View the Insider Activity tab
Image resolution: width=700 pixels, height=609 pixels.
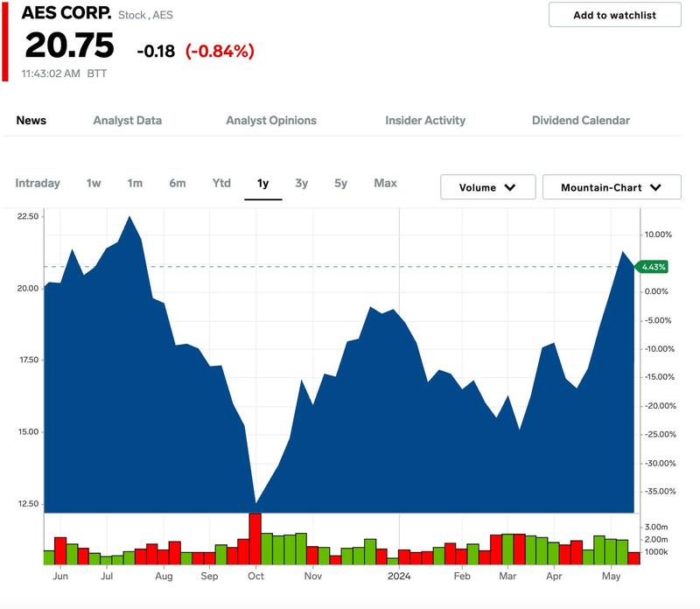425,121
